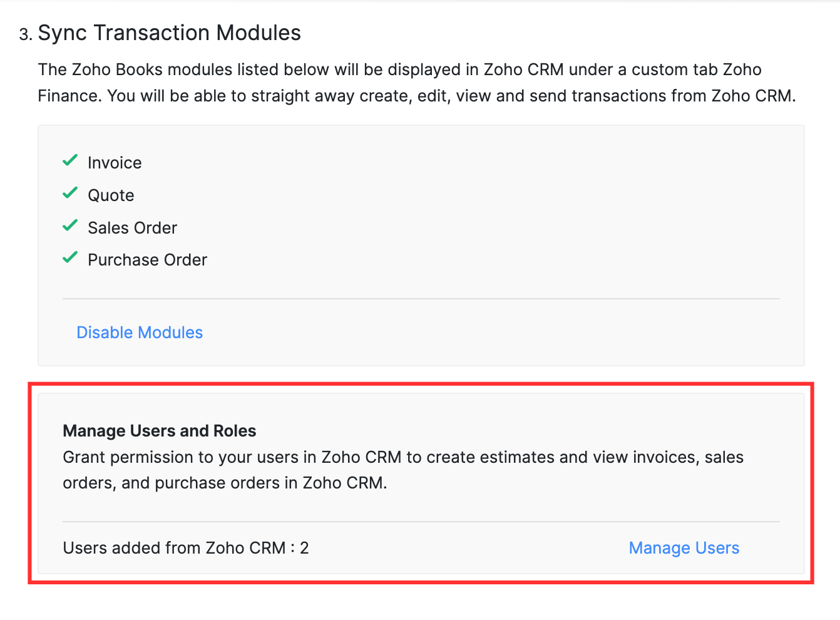Expand the enabled modules list
The width and height of the screenshot is (840, 620).
(421, 244)
